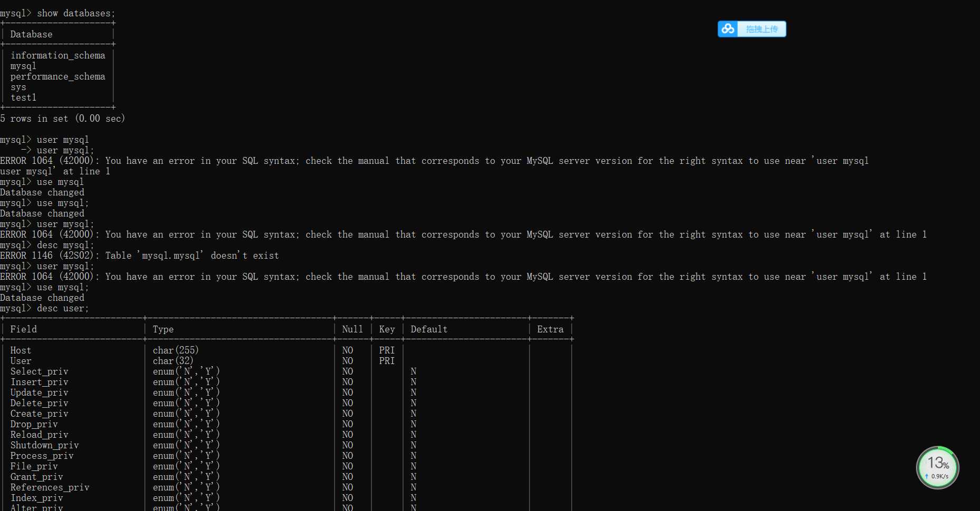
Task: Select the 'Select_priv' field name
Action: [x=40, y=371]
